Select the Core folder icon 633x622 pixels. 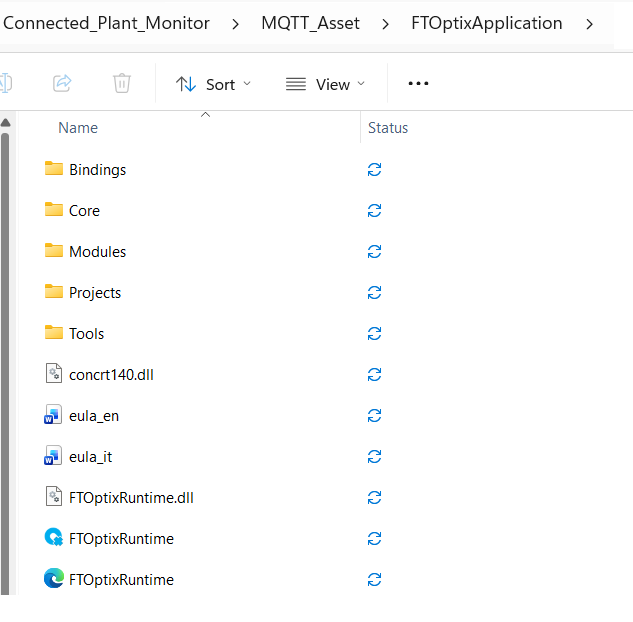(x=54, y=209)
